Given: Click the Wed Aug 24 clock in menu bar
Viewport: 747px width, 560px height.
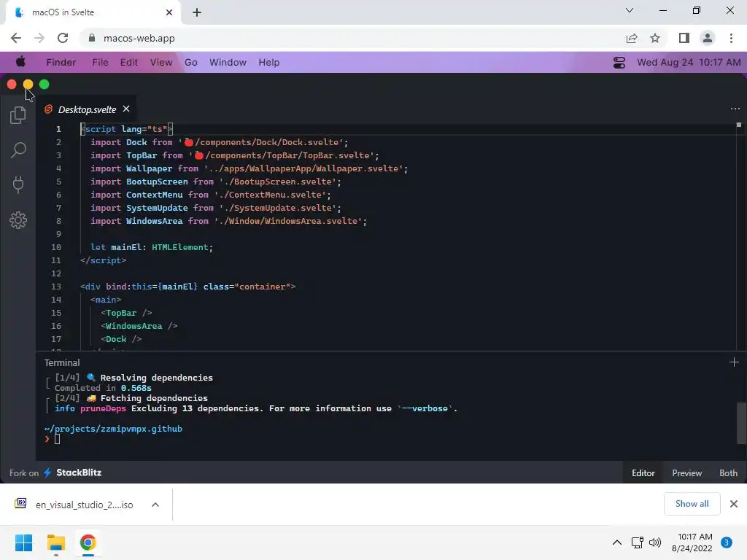Looking at the screenshot, I should pyautogui.click(x=689, y=63).
